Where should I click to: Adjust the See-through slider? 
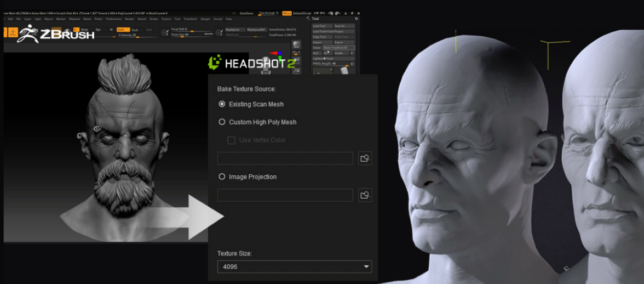coord(268,14)
